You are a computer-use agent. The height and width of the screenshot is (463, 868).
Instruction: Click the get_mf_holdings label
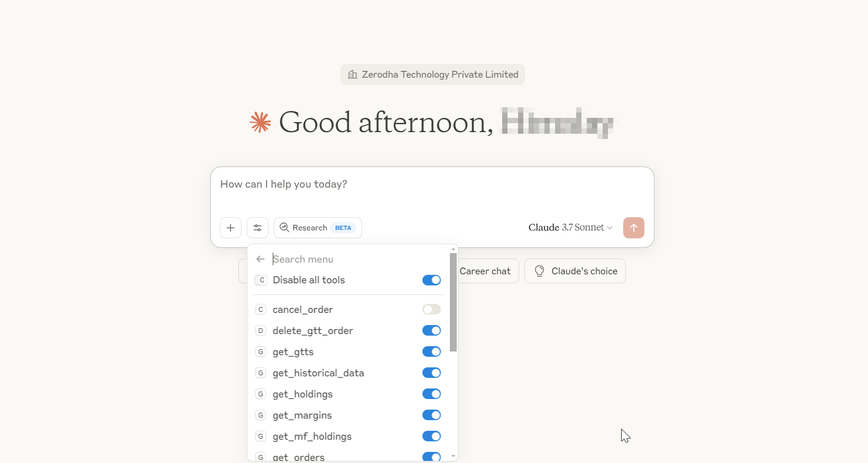312,437
